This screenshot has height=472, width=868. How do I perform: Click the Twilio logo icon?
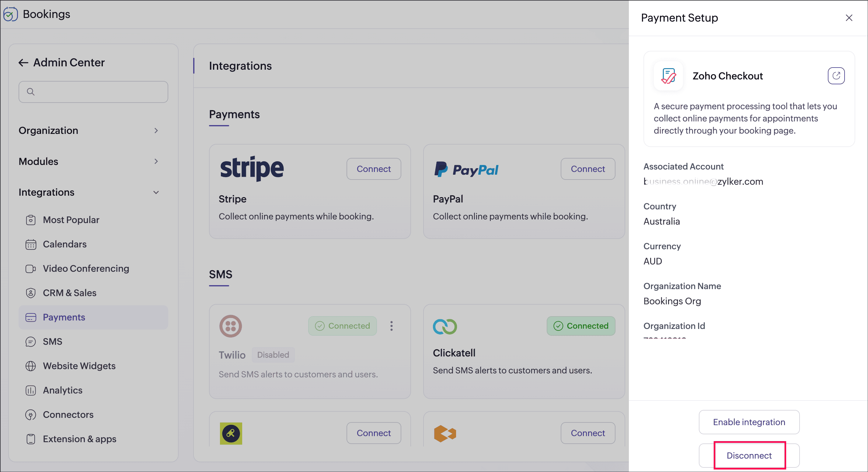231,326
